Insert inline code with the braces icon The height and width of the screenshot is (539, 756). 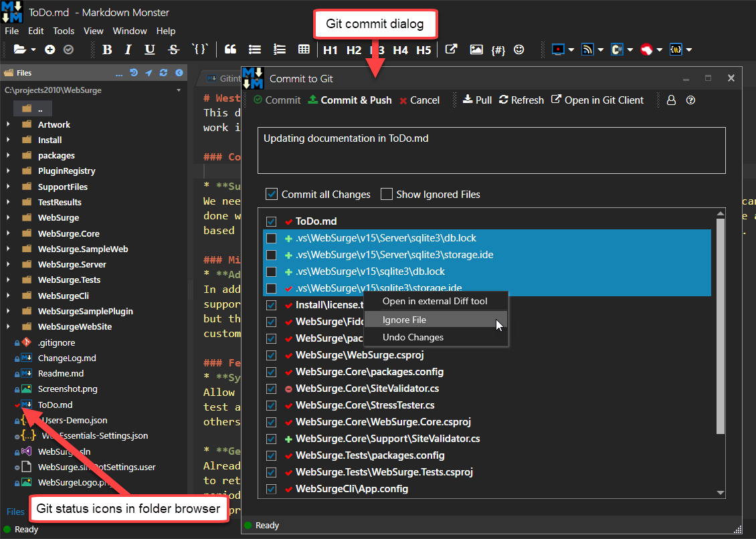click(199, 49)
